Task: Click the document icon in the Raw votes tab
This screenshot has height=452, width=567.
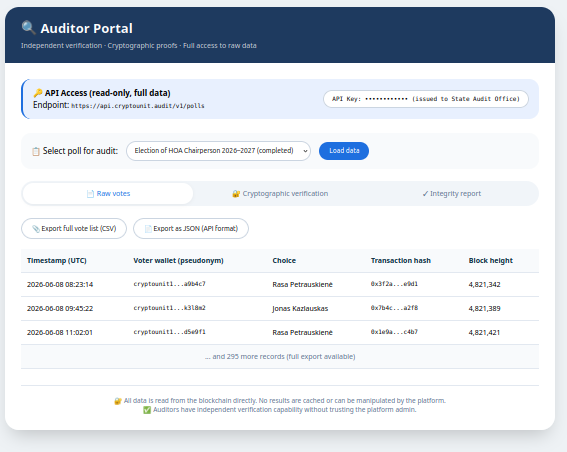Action: click(90, 194)
